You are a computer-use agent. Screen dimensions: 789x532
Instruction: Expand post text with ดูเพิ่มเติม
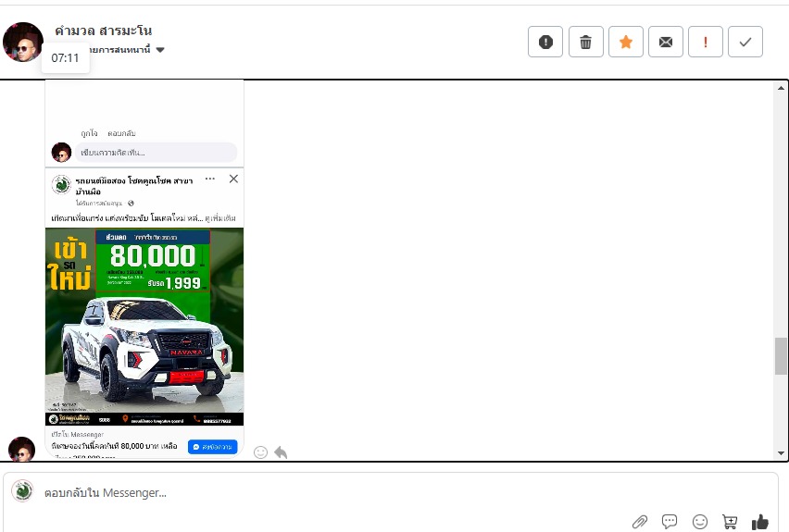click(x=219, y=218)
